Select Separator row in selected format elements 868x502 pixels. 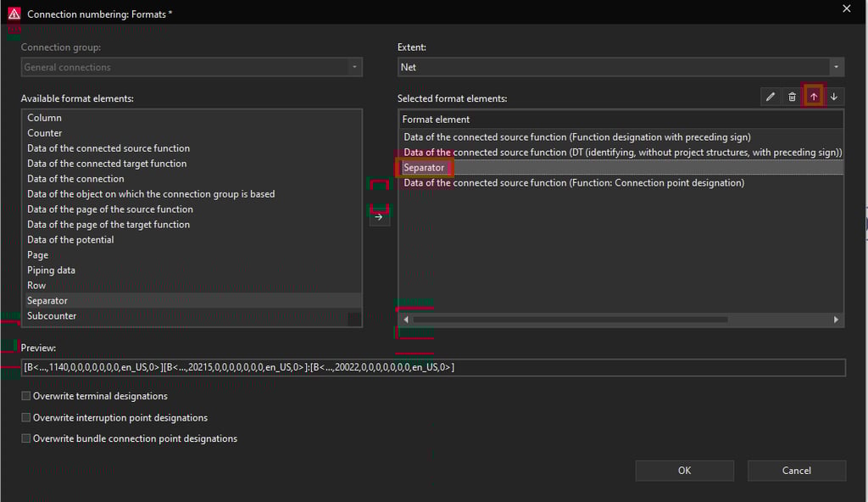tap(620, 167)
